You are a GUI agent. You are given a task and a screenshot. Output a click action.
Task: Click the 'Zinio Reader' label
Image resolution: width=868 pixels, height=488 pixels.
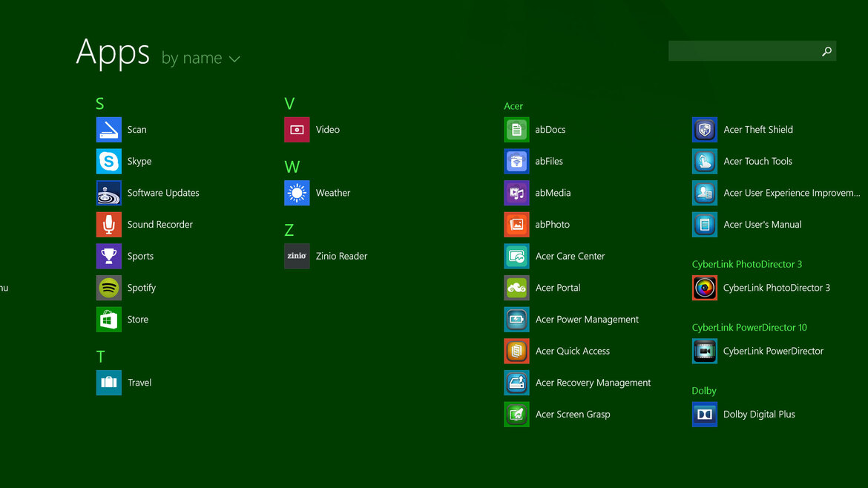click(x=341, y=256)
